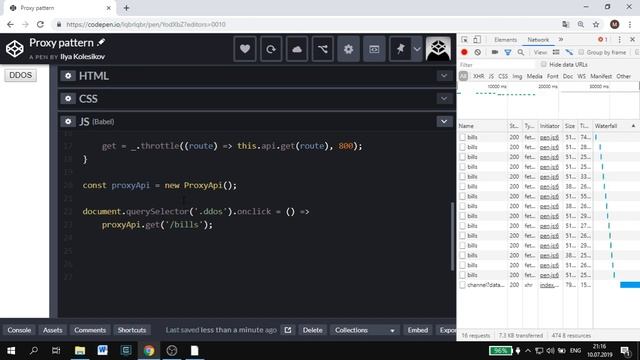Select the Img filter type
The height and width of the screenshot is (360, 640).
pyautogui.click(x=517, y=76)
